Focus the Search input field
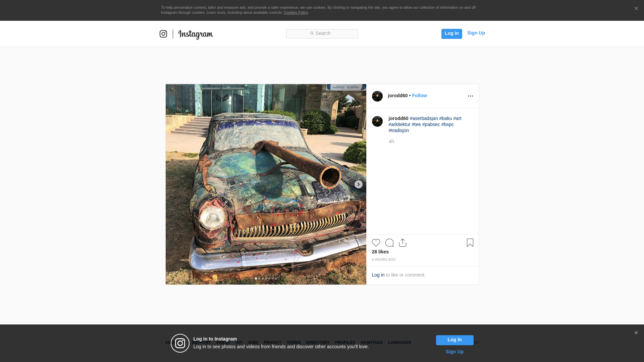This screenshot has width=644, height=362. [x=322, y=34]
